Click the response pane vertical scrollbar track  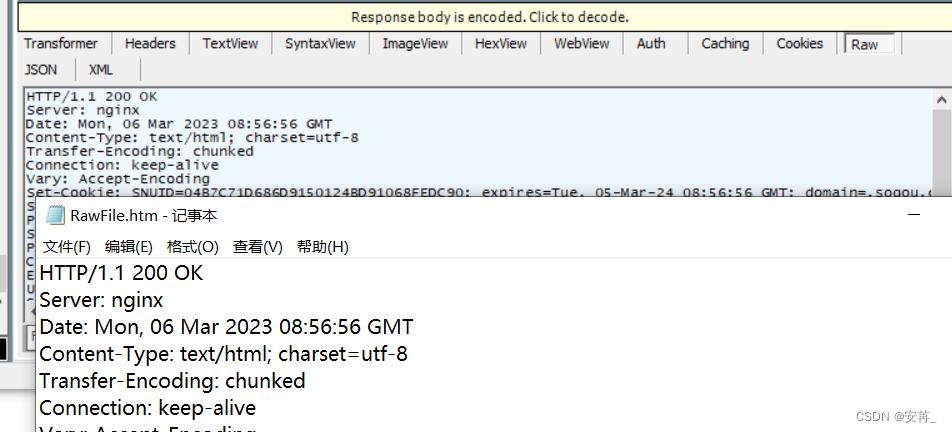pyautogui.click(x=942, y=152)
